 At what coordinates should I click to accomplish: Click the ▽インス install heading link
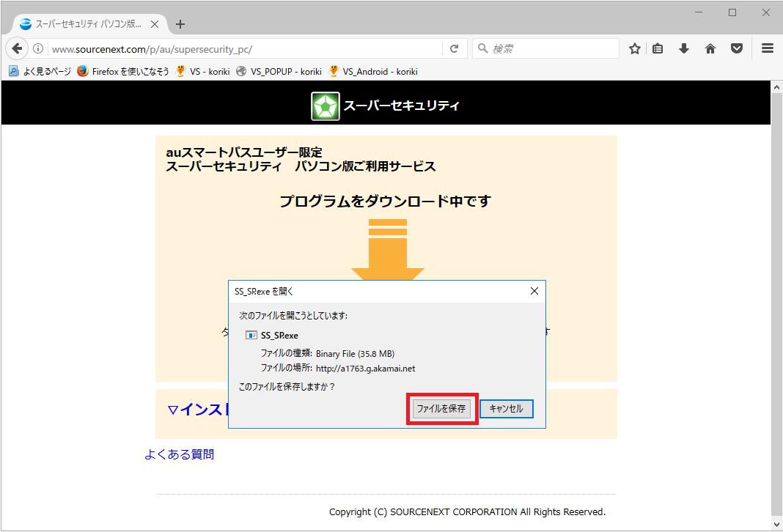198,410
